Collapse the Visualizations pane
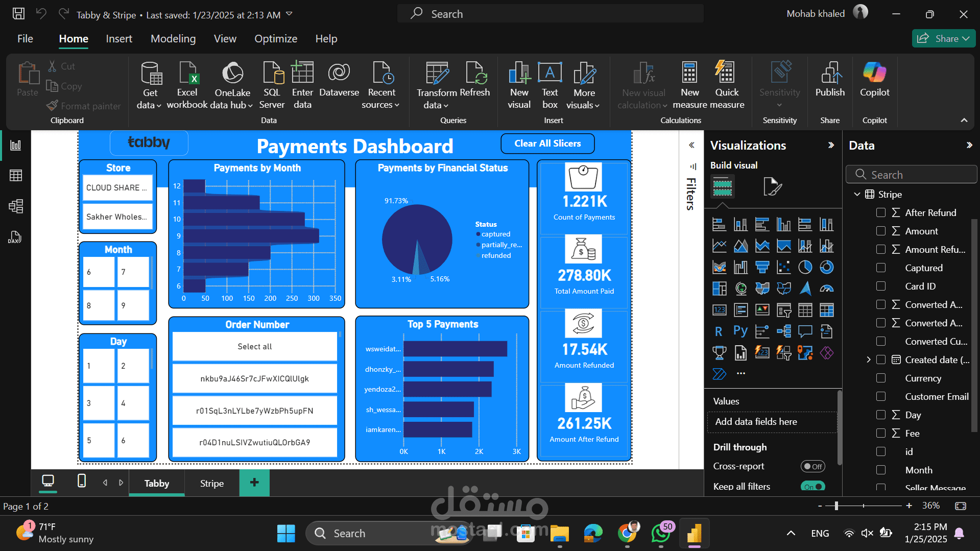Viewport: 980px width, 551px height. [831, 145]
